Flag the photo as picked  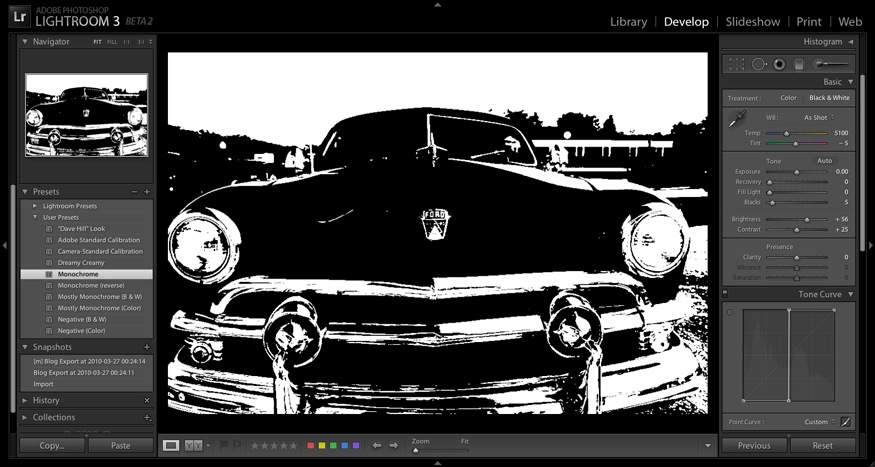point(224,445)
